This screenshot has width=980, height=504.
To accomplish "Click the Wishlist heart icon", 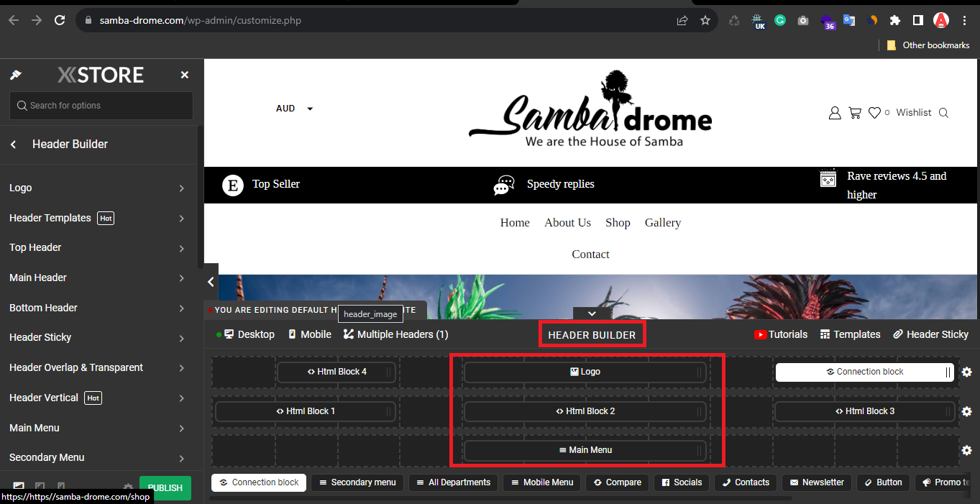I will (874, 113).
